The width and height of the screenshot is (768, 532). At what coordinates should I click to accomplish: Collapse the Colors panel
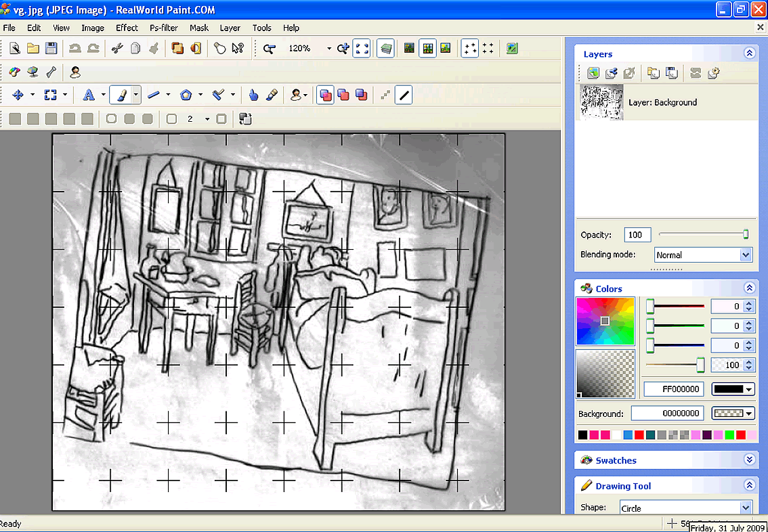[749, 288]
